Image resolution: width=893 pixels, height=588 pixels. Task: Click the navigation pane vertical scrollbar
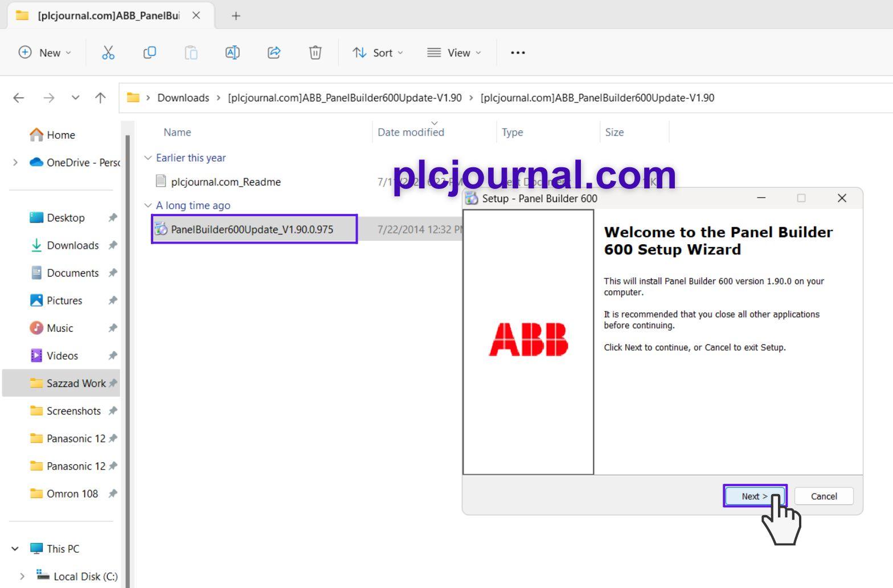[128, 360]
